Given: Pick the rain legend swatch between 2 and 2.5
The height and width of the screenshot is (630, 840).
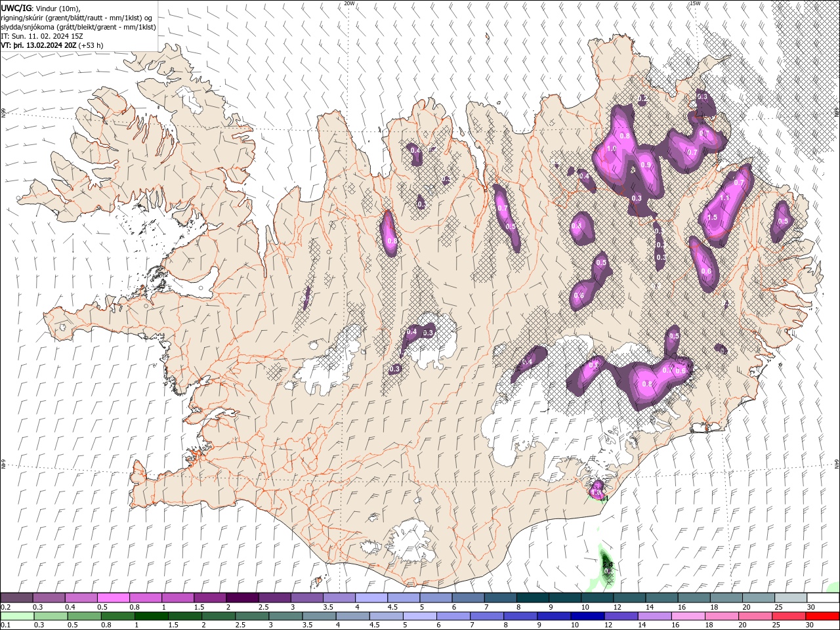Looking at the screenshot, I should (219, 616).
